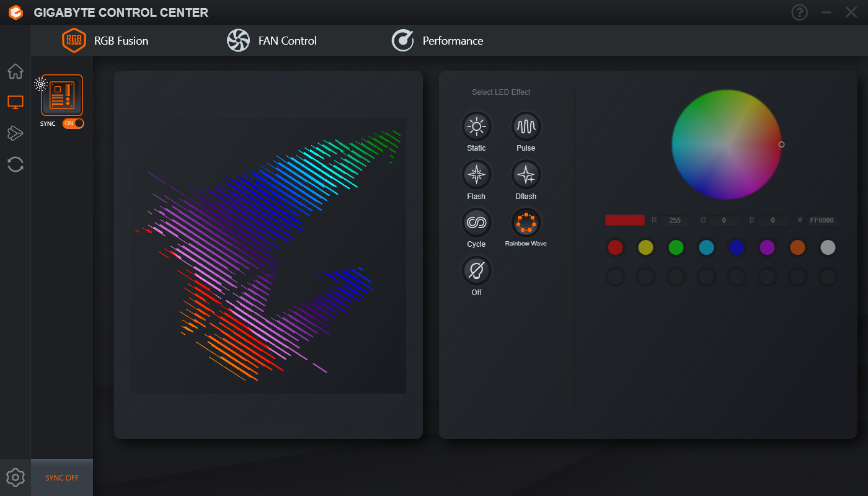Click the G value field

[x=724, y=220]
